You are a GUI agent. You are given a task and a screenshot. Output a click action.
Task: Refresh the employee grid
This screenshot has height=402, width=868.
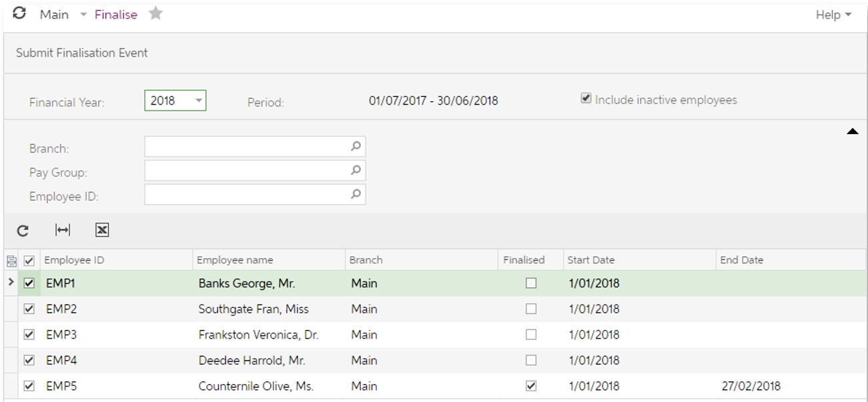(22, 229)
